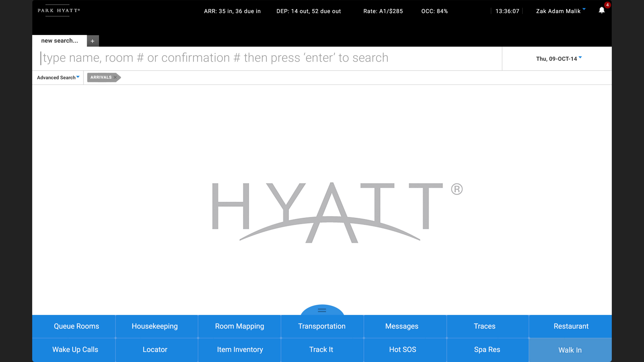
Task: Click the ARR: 35 in, 36 due in status
Action: point(232,11)
